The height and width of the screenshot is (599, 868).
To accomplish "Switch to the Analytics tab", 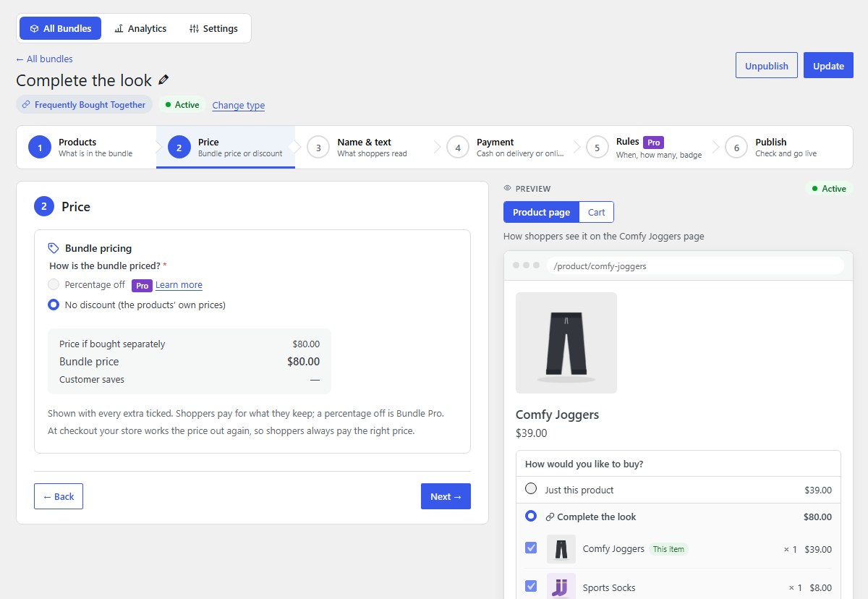I will (x=140, y=28).
